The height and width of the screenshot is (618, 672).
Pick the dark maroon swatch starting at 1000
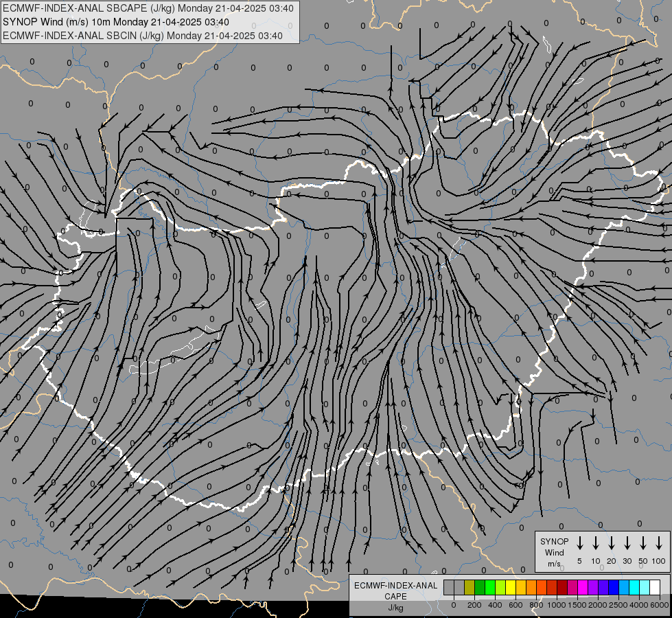tap(563, 587)
